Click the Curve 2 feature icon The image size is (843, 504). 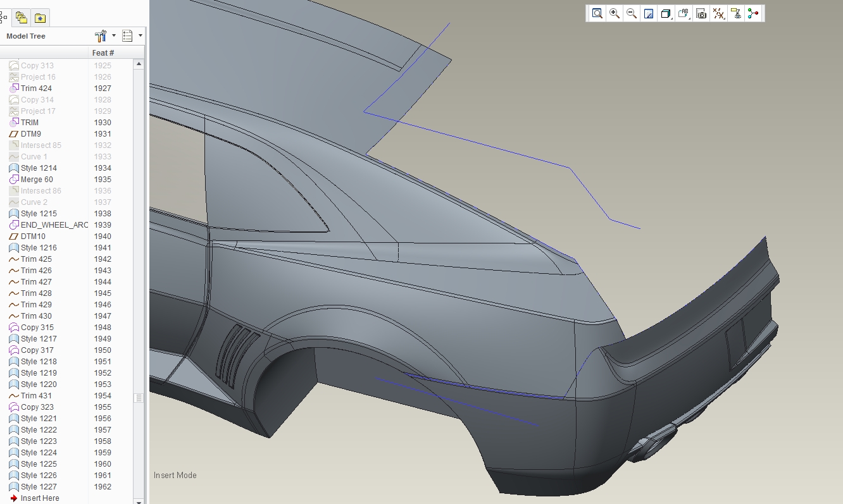point(14,202)
